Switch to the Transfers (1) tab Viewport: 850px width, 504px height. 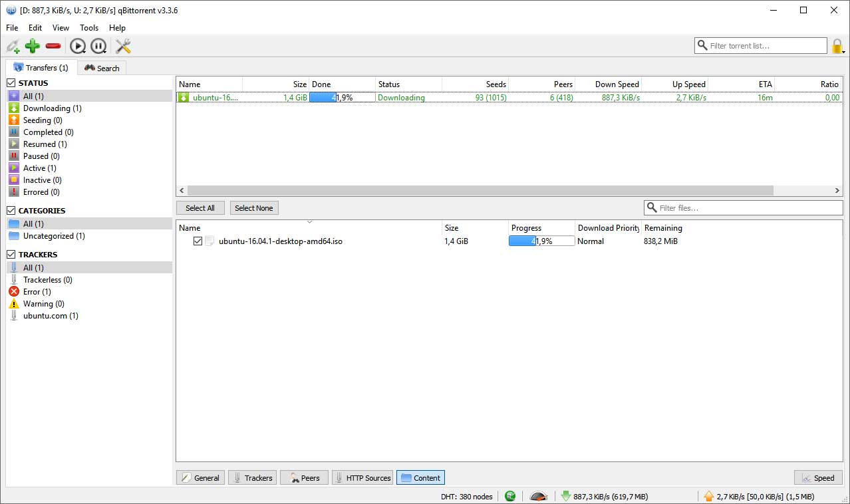click(41, 67)
